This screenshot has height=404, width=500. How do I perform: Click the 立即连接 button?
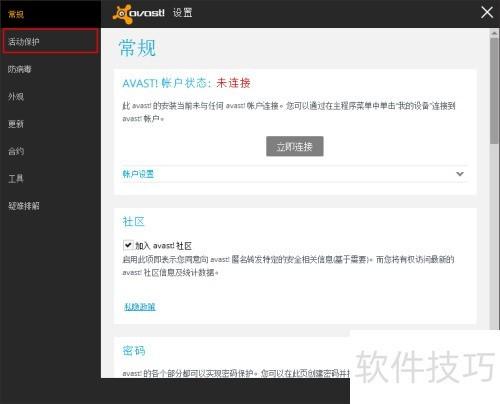pyautogui.click(x=295, y=146)
